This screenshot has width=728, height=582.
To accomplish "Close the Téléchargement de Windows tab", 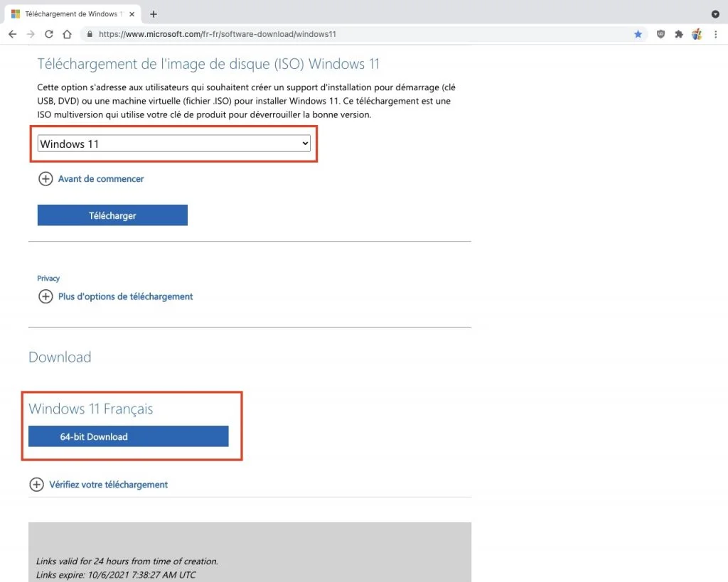I will (x=132, y=14).
